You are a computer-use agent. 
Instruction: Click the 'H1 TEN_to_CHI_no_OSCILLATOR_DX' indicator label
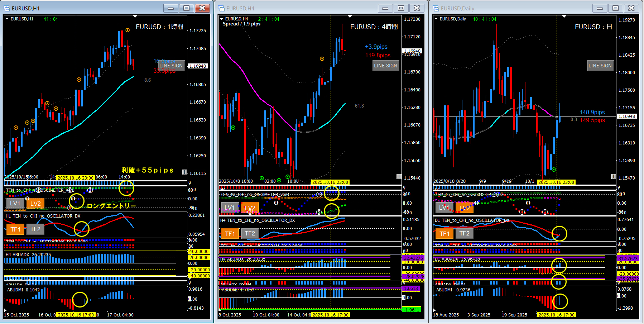click(43, 216)
